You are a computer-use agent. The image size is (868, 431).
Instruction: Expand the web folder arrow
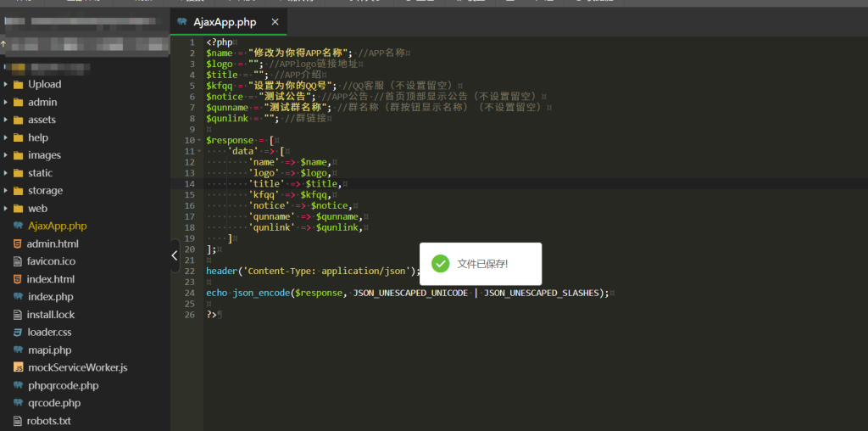click(5, 209)
